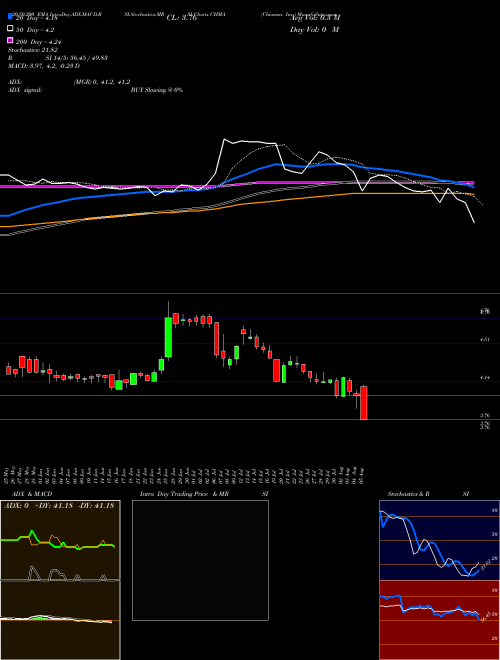Click the blue 20 Day EMA legend swatch

point(10,18)
